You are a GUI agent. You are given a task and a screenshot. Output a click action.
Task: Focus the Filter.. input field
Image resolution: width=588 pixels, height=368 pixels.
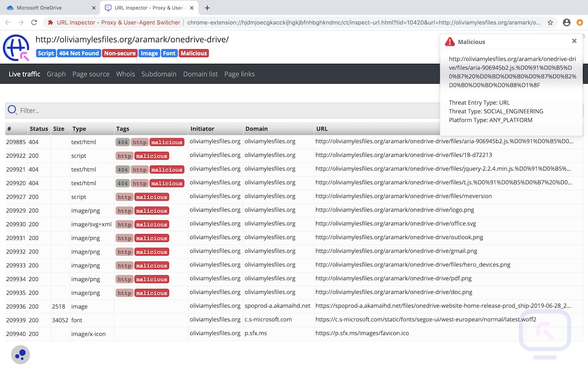(x=294, y=110)
